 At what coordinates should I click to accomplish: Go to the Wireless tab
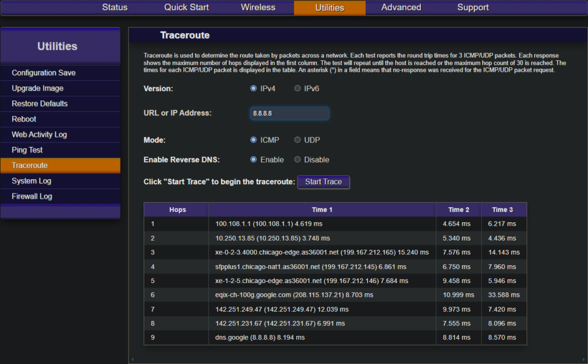tap(258, 7)
